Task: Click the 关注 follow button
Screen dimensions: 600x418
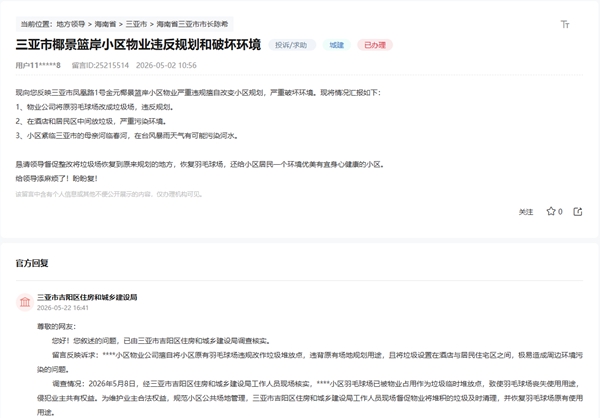Action: pos(526,212)
